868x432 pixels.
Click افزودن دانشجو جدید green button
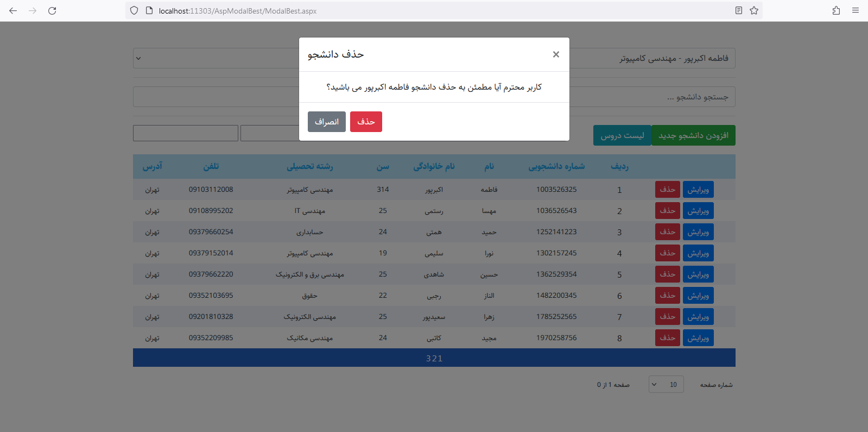tap(693, 135)
